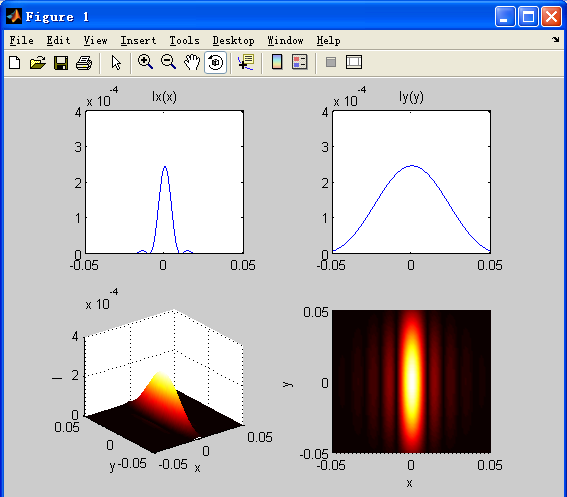Activate the Data Cursor tool
Screen dimensions: 567x497
246,62
